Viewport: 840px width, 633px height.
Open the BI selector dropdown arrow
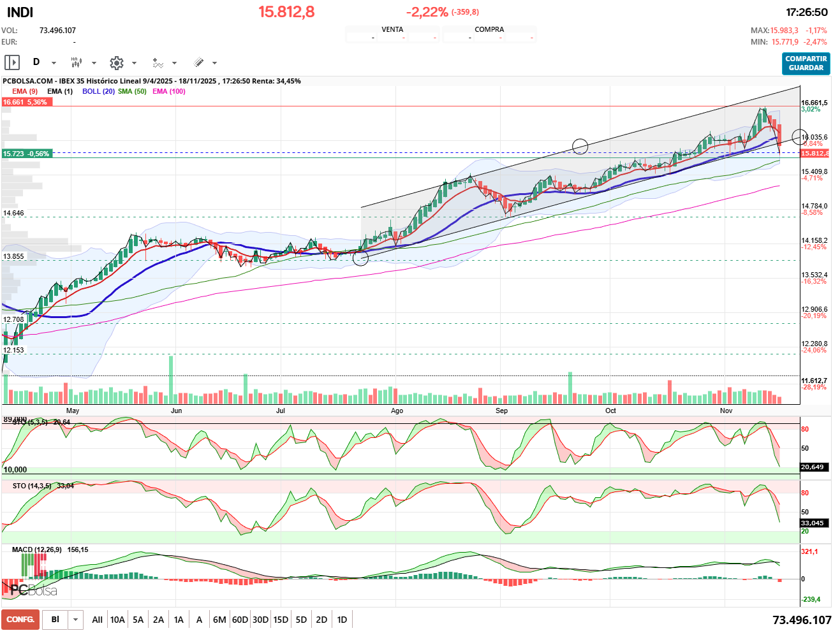click(76, 620)
